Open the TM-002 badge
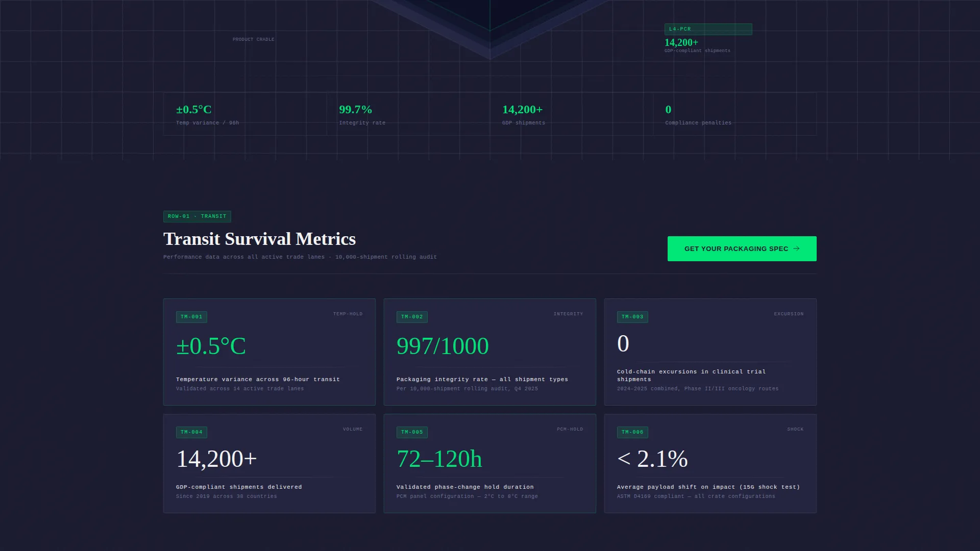The image size is (980, 551). pos(412,317)
